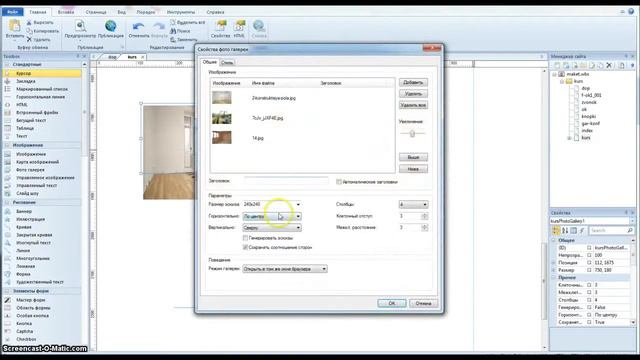The width and height of the screenshot is (640, 360).
Task: Click the Вернуть redo arrow
Action: [159, 27]
